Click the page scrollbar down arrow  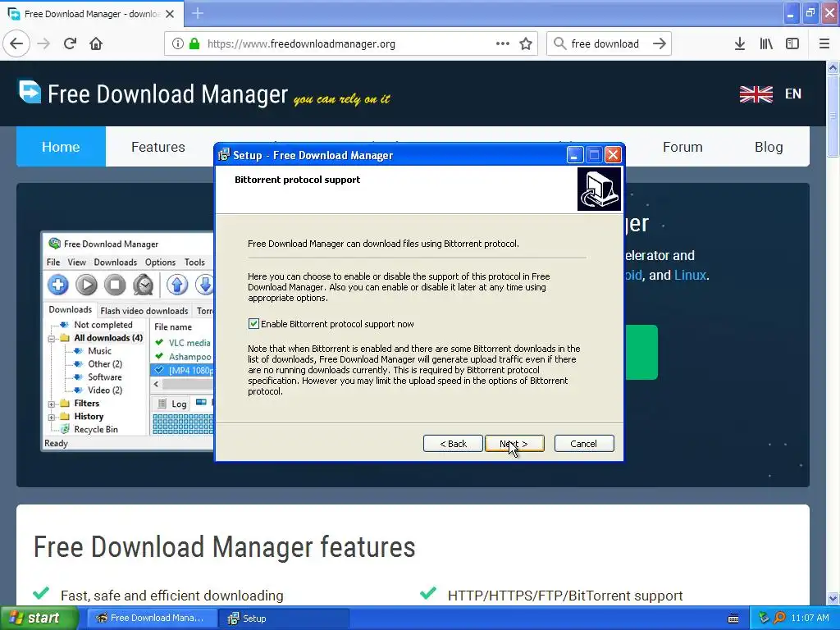coord(833,598)
